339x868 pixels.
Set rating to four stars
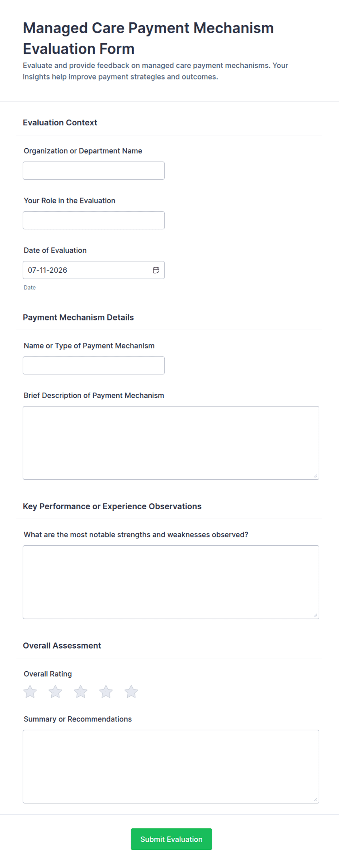pos(106,692)
